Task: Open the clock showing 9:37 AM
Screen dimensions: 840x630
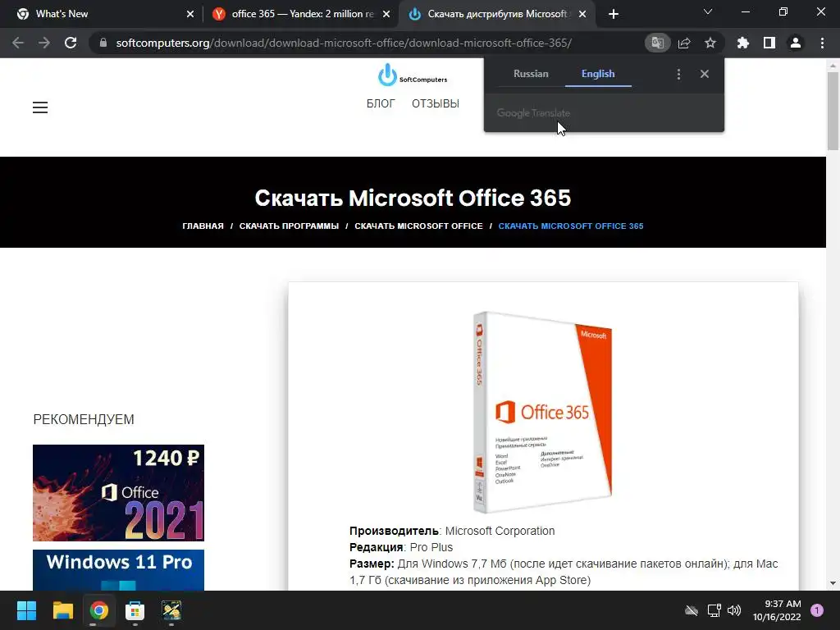Action: 777,610
